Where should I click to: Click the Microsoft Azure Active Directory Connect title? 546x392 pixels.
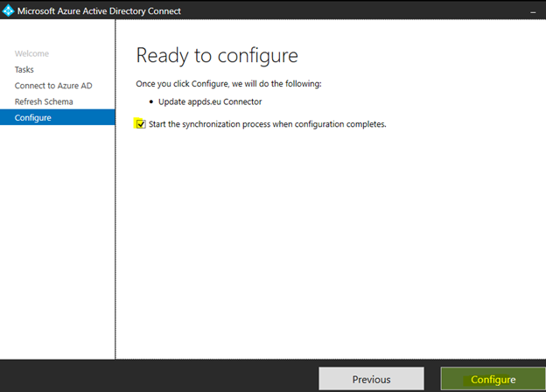point(99,11)
